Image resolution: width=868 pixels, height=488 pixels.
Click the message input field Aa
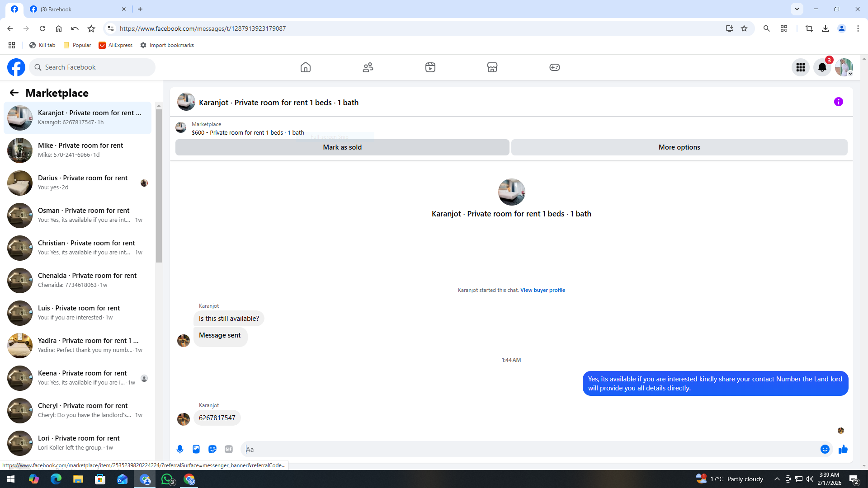531,449
